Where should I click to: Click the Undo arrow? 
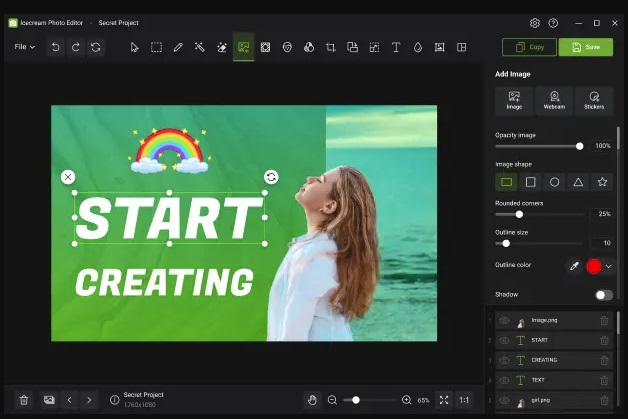[56, 47]
